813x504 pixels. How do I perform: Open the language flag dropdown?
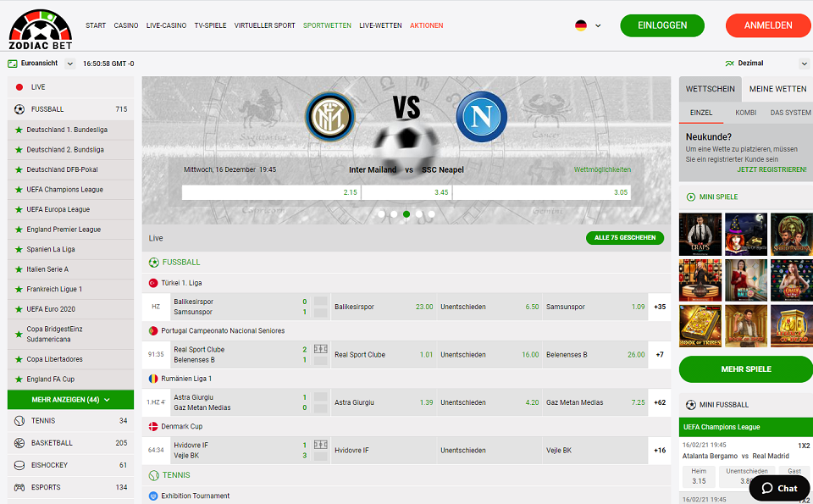[x=584, y=25]
